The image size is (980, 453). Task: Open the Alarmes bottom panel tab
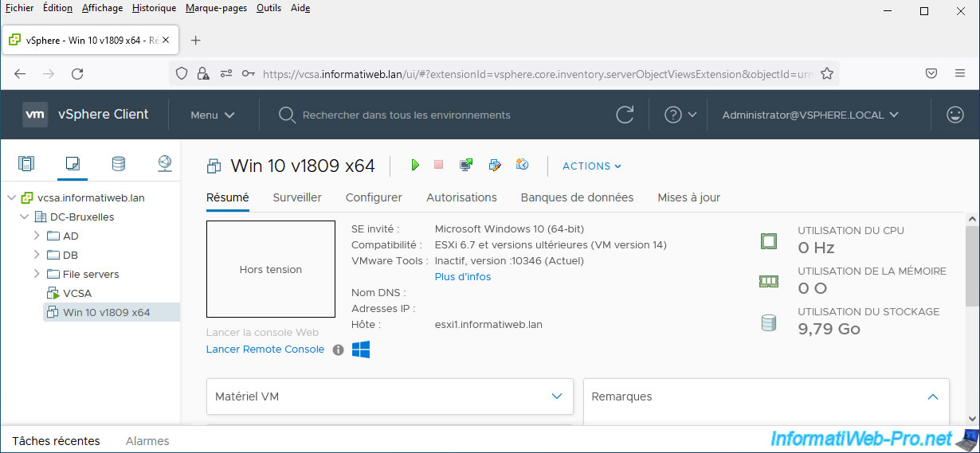point(147,440)
